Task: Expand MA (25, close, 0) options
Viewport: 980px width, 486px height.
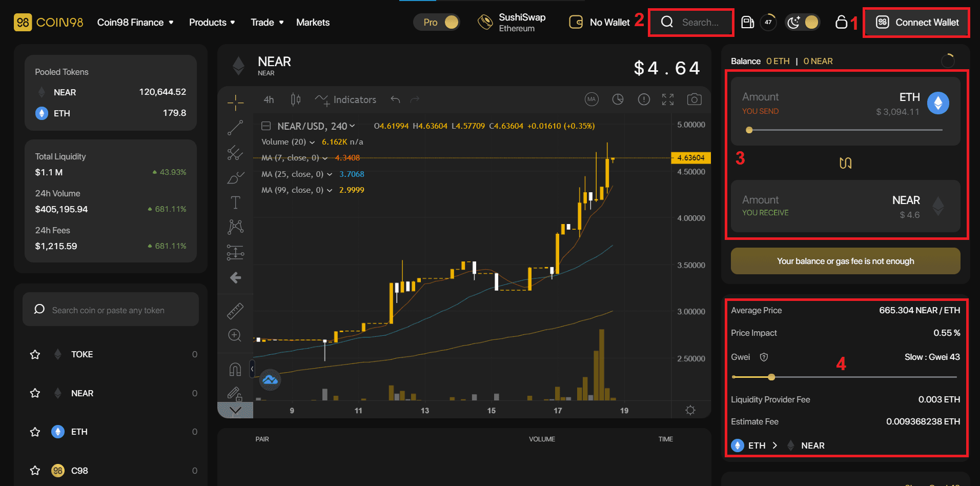Action: point(330,174)
